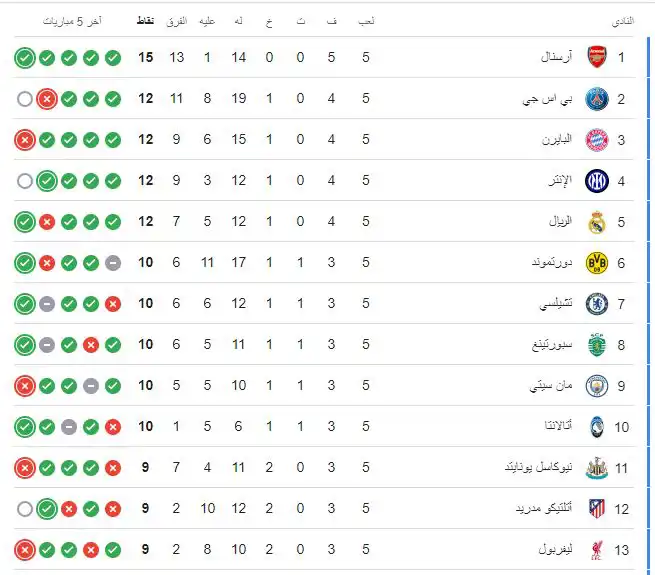Click the Arsenal club crest
The height and width of the screenshot is (575, 655).
pyautogui.click(x=597, y=57)
